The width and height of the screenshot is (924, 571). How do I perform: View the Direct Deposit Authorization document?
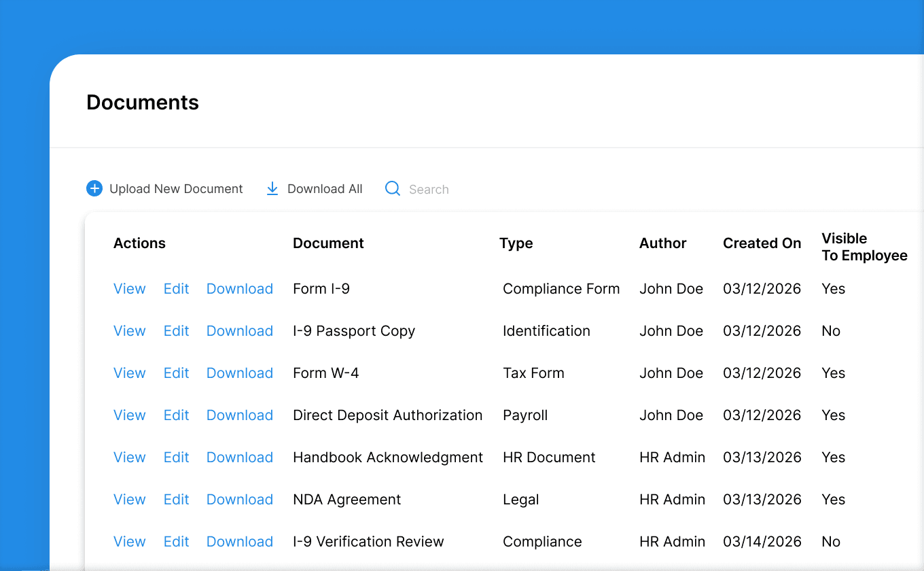(x=129, y=415)
